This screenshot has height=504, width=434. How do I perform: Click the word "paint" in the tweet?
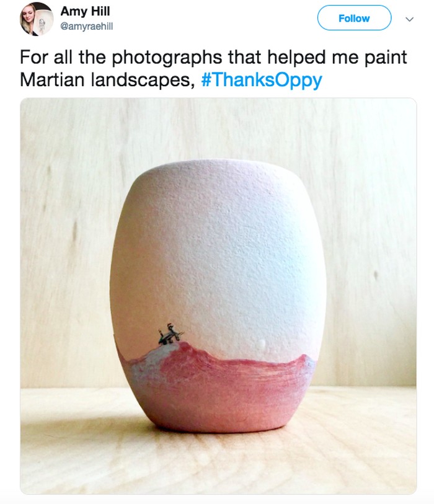tap(386, 58)
